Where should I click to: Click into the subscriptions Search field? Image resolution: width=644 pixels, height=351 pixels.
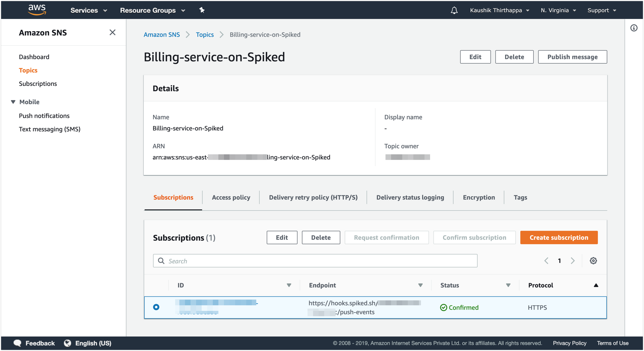(315, 261)
